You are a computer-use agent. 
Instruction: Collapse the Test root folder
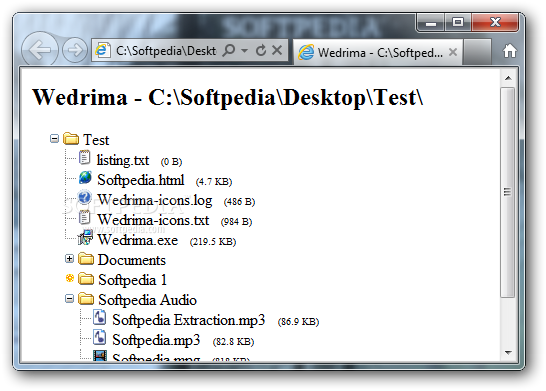(x=54, y=139)
